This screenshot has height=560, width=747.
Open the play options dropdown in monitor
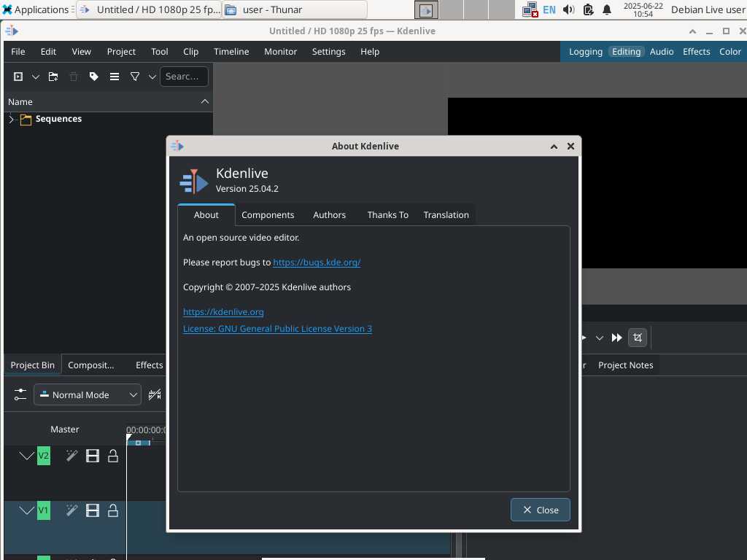tap(600, 338)
